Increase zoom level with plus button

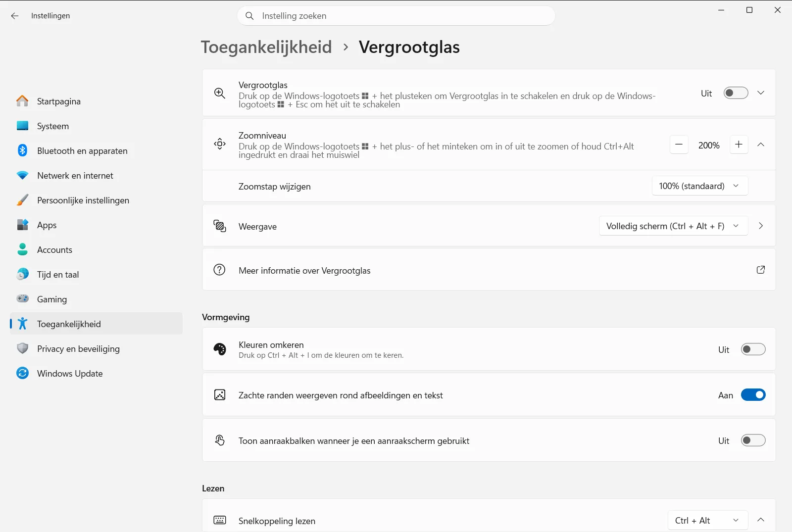739,145
